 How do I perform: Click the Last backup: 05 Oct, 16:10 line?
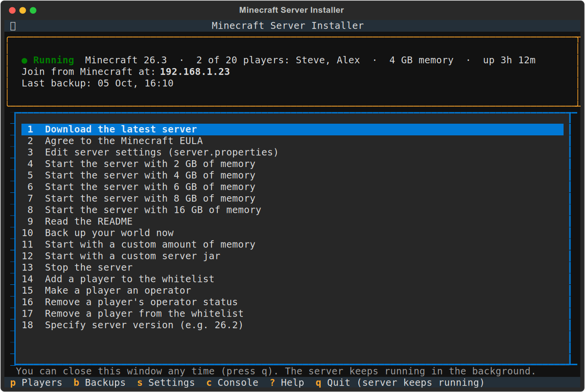pos(97,83)
